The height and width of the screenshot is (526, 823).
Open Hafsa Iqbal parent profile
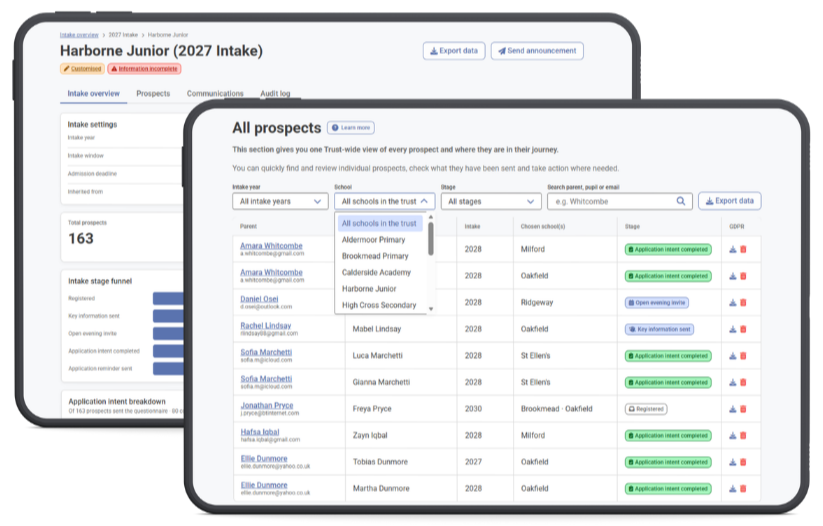tap(260, 432)
